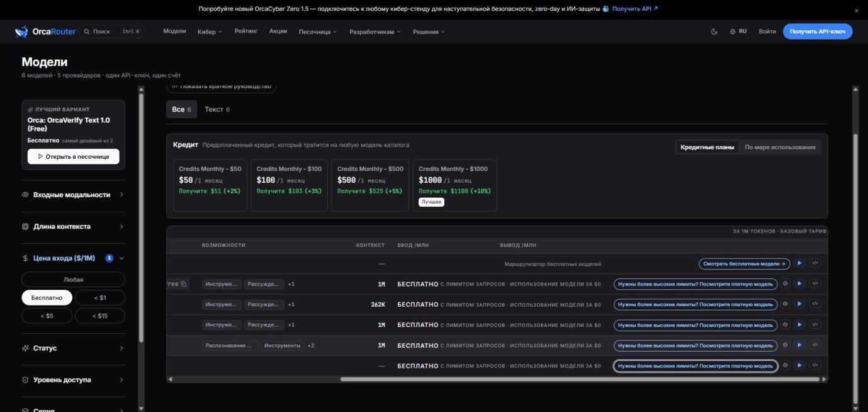Click the left arrow of the horizontal scrollbar

click(x=170, y=379)
